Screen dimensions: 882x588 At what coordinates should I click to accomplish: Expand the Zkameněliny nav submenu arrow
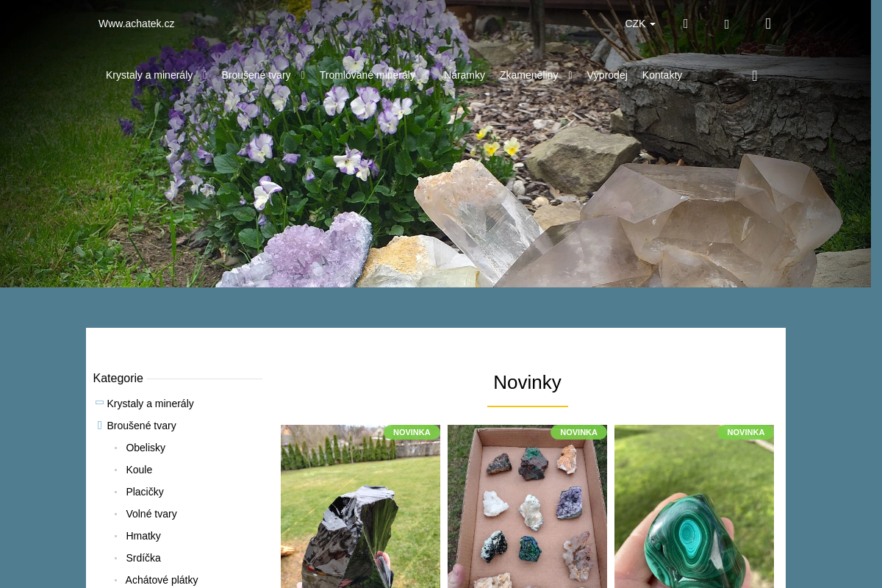coord(570,75)
